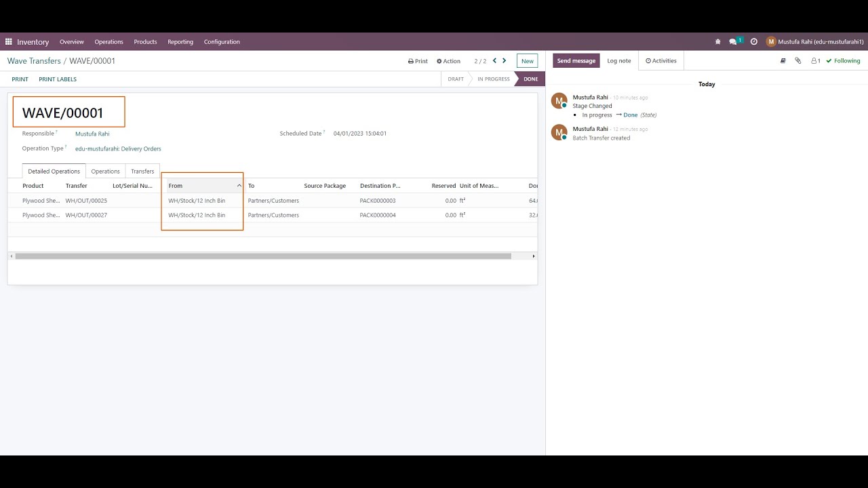Viewport: 868px width, 488px height.
Task: Open transfer WH/OUT/00027 row cell
Action: 86,215
